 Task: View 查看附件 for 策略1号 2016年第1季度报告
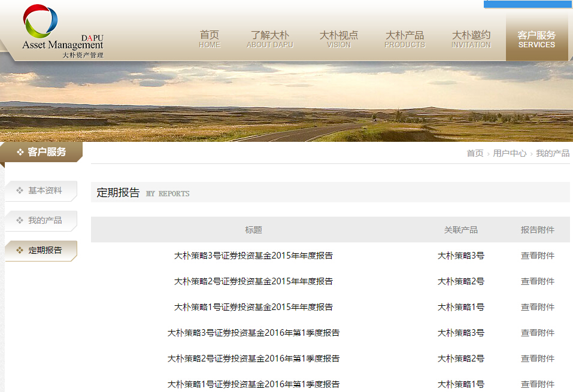click(538, 384)
